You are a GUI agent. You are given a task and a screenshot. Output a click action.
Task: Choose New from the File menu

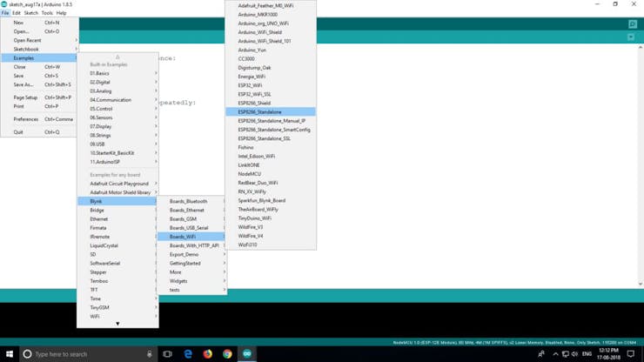pos(39,23)
